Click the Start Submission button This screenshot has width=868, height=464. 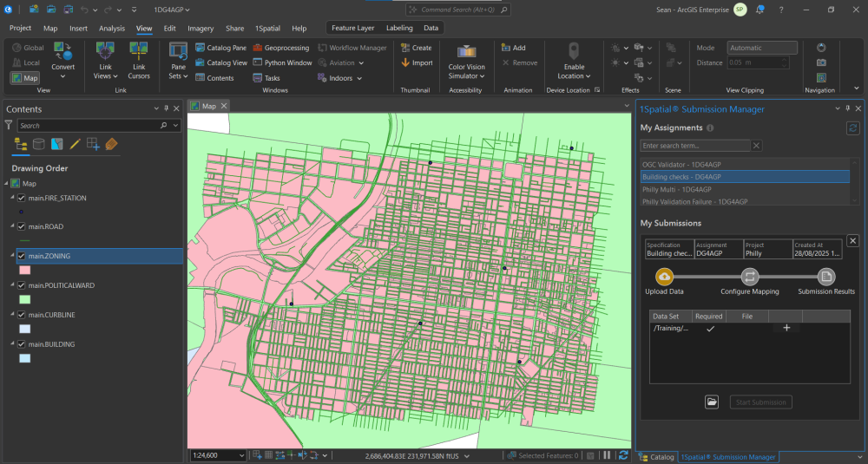(760, 402)
